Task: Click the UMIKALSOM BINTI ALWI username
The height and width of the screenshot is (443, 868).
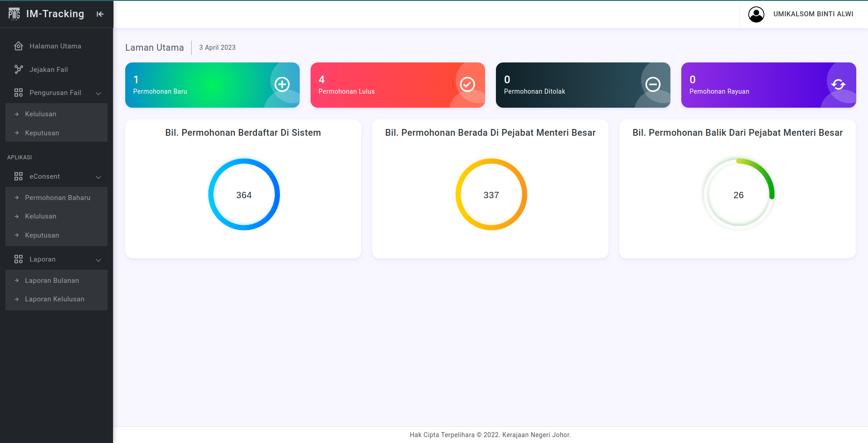Action: [813, 14]
